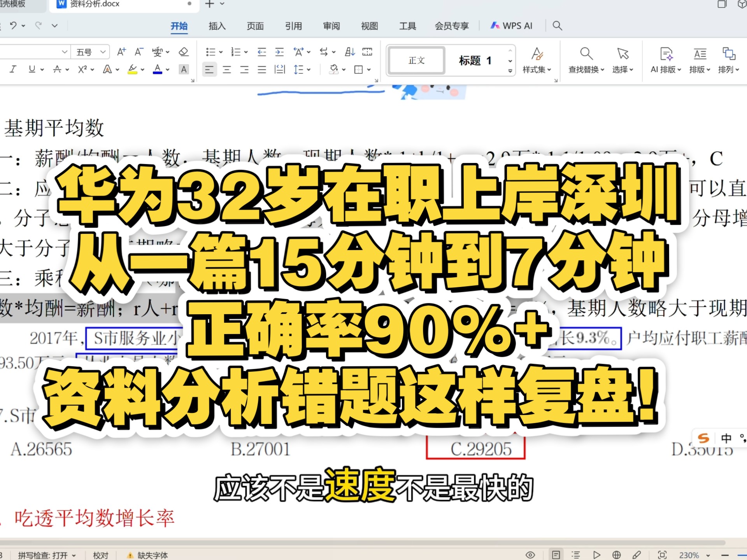Open the 插入 ribbon tab
This screenshot has width=747, height=560.
pyautogui.click(x=217, y=26)
